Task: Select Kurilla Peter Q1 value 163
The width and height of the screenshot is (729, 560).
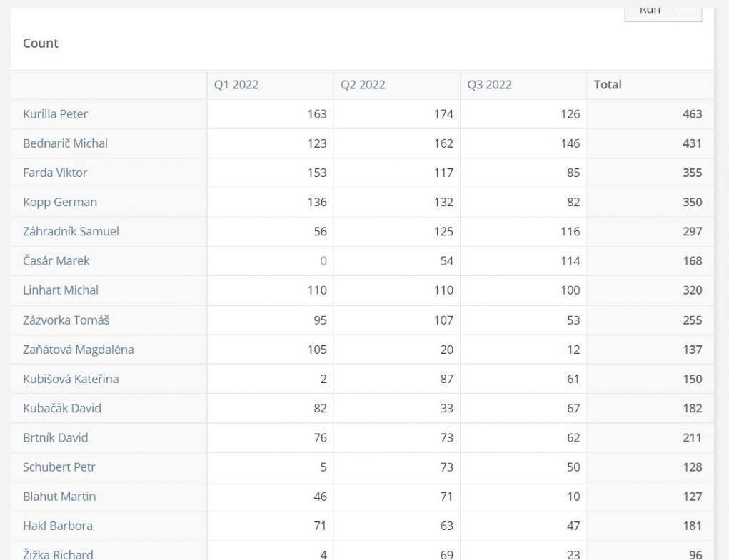Action: pos(317,114)
